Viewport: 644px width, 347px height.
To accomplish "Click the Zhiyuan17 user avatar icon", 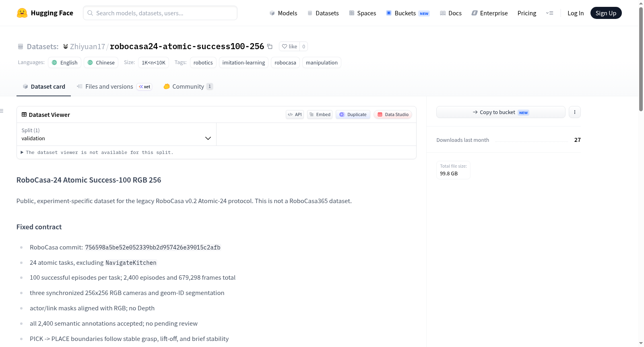I will [x=66, y=46].
